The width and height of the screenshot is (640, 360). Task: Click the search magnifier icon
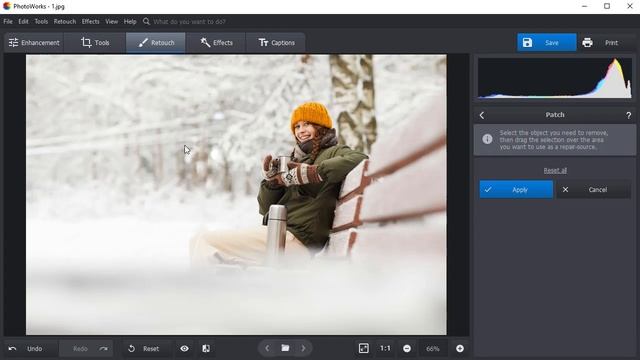tap(146, 21)
